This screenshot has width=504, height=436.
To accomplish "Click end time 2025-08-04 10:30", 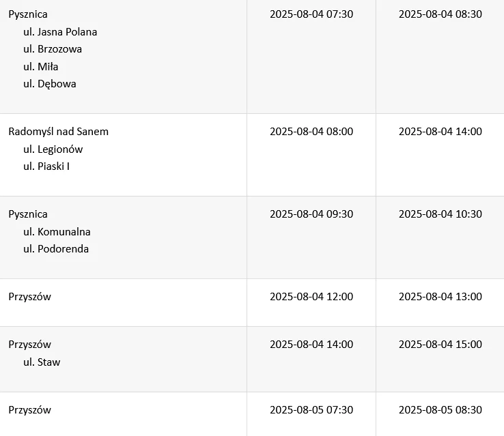I will point(440,214).
